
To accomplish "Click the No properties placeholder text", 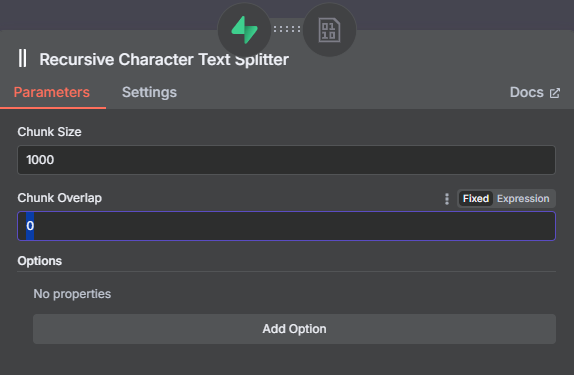I will point(72,294).
